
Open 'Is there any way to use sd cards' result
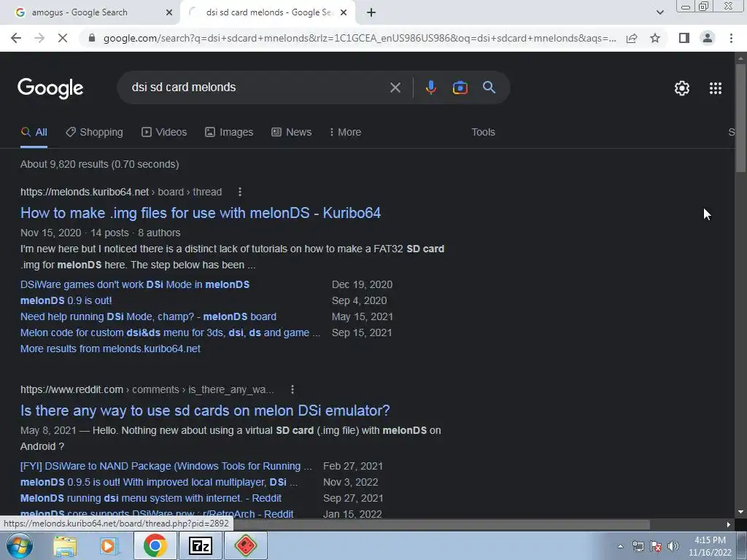pyautogui.click(x=205, y=411)
